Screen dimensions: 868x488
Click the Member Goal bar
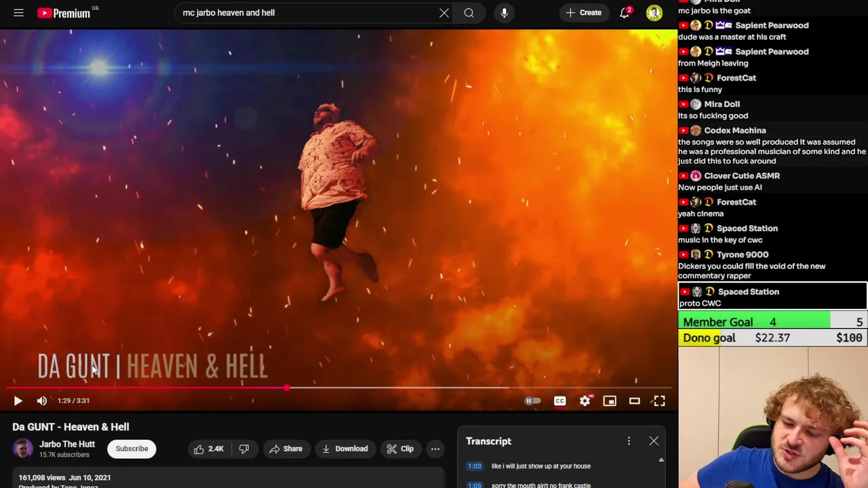tap(773, 322)
